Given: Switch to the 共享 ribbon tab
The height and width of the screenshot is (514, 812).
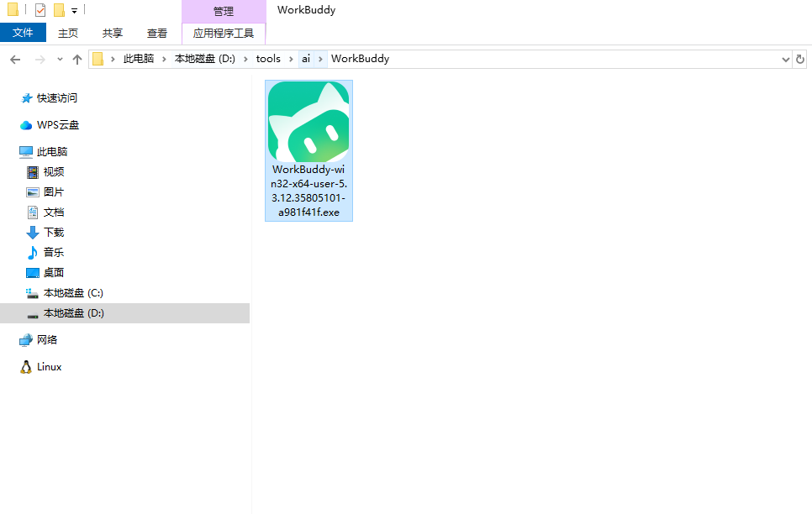Looking at the screenshot, I should pyautogui.click(x=113, y=33).
